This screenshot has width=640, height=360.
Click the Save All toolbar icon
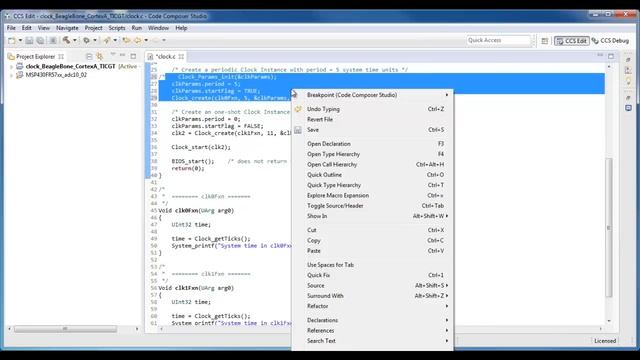click(x=40, y=40)
